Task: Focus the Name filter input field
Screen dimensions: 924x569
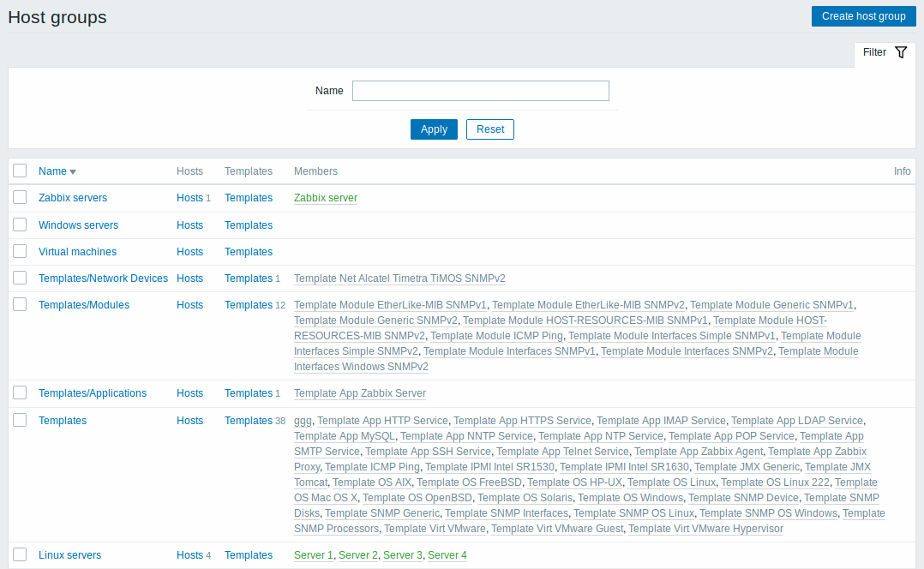Action: pos(481,91)
